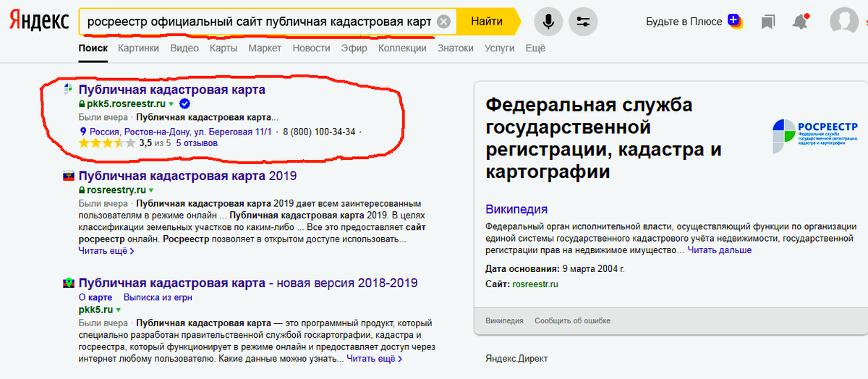Expand dropdown arrow next to rosreestry.ru
Screen dimensions: 868x379
151,191
